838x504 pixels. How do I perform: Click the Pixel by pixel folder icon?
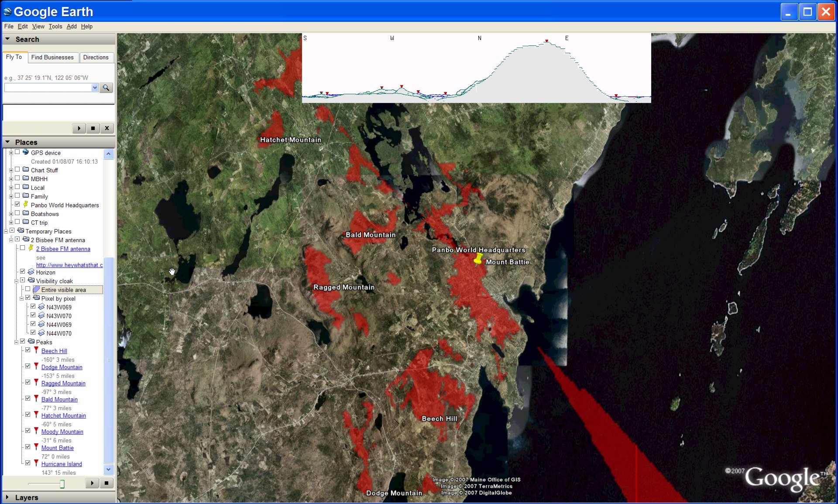(x=36, y=298)
